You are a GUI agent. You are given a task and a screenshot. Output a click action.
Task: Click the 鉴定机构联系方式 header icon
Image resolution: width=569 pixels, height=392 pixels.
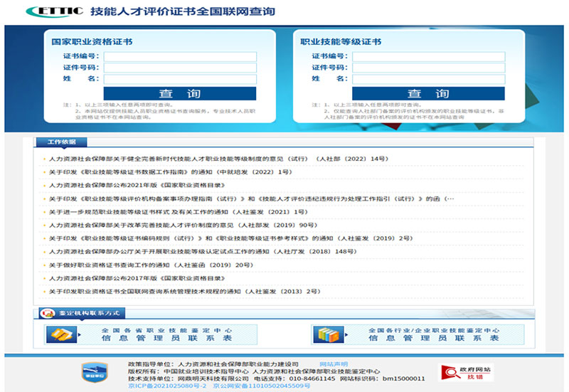48,313
